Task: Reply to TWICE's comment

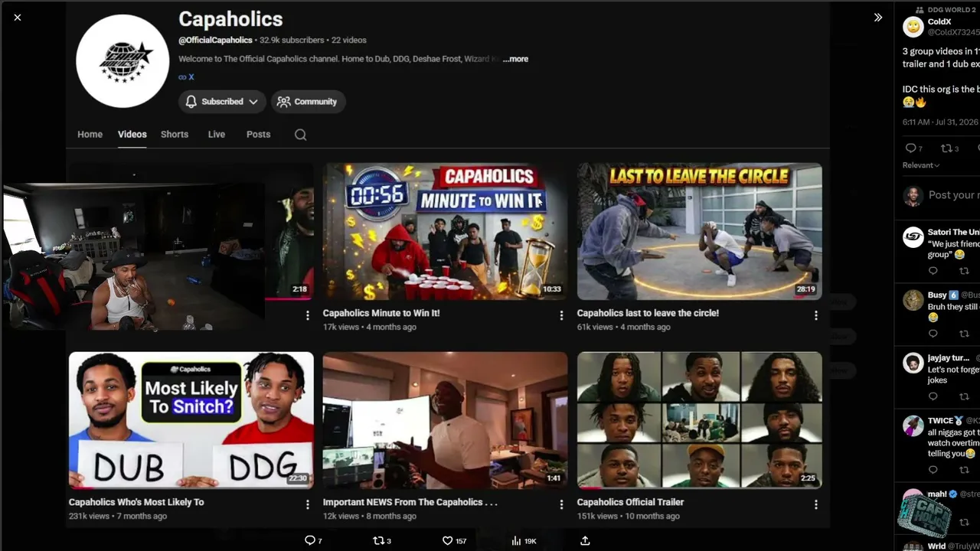Action: click(x=933, y=470)
